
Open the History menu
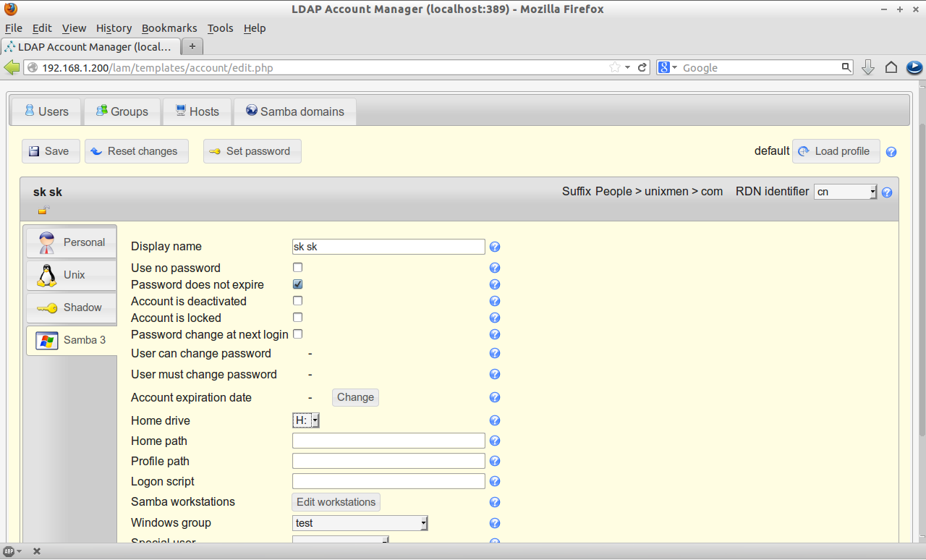point(114,28)
